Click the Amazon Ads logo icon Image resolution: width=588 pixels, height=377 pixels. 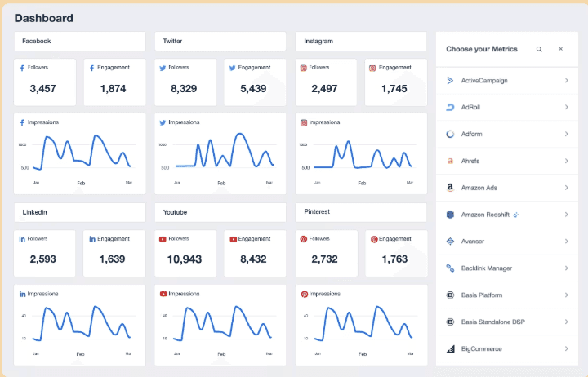[x=450, y=188]
